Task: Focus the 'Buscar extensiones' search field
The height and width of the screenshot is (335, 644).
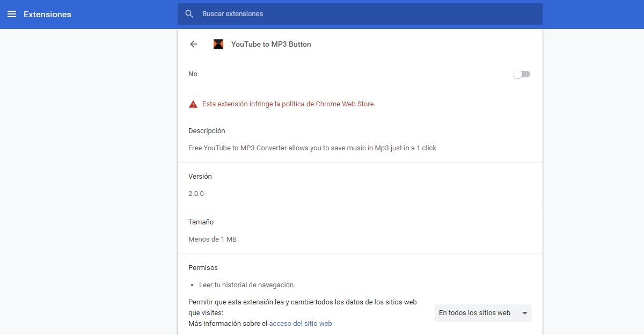Action: pos(365,14)
